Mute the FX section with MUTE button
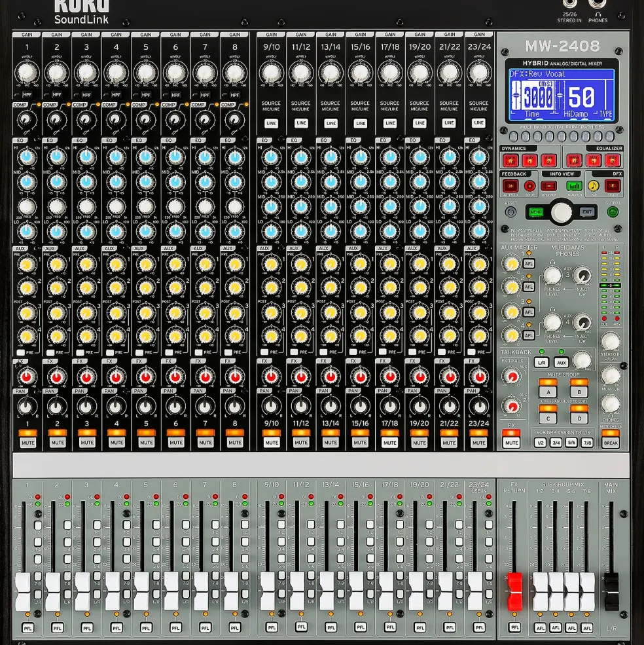Viewport: 644px width, 645px height. click(x=511, y=443)
